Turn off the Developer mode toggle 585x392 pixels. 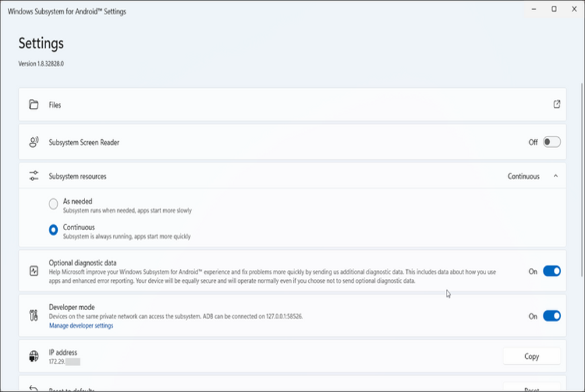click(552, 316)
